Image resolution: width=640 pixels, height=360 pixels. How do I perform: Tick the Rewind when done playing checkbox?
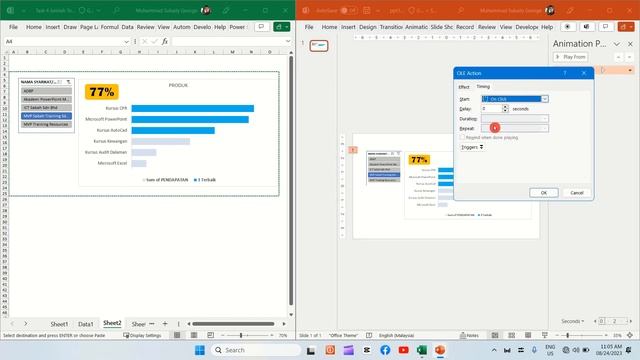point(462,138)
